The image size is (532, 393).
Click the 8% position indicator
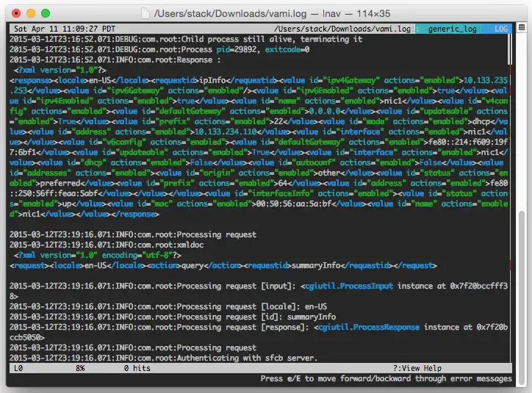coord(80,368)
